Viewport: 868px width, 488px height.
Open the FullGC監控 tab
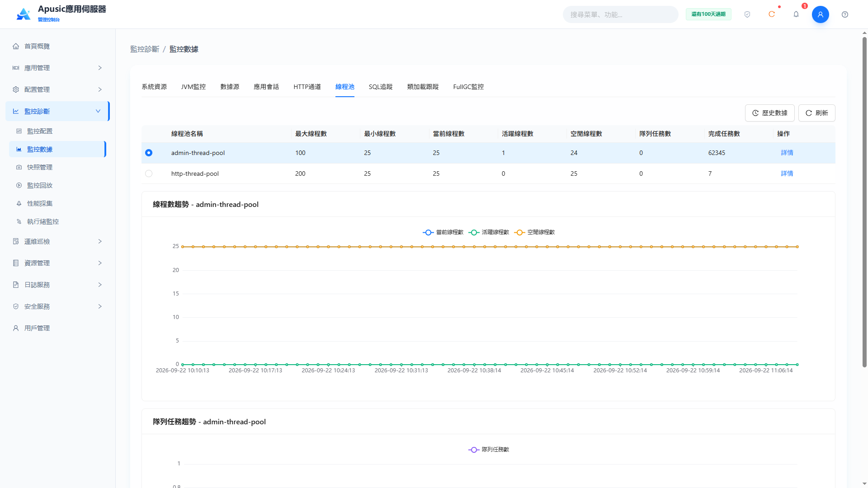(x=468, y=87)
